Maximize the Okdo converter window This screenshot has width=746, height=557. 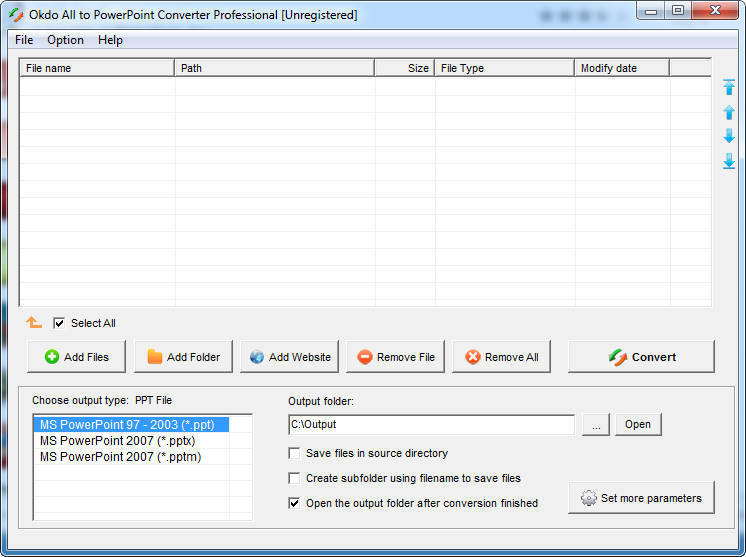click(678, 11)
